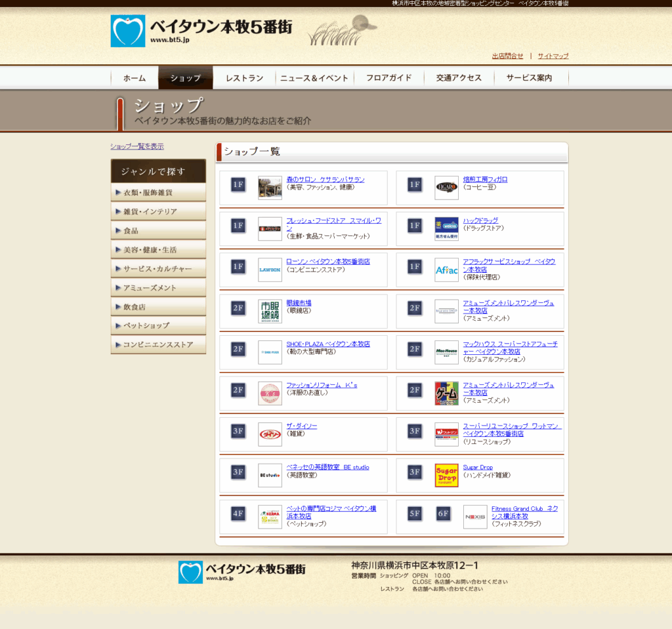Click the footer ベイタウン本牧5番街 logo
This screenshot has height=629, width=672.
coord(242,571)
